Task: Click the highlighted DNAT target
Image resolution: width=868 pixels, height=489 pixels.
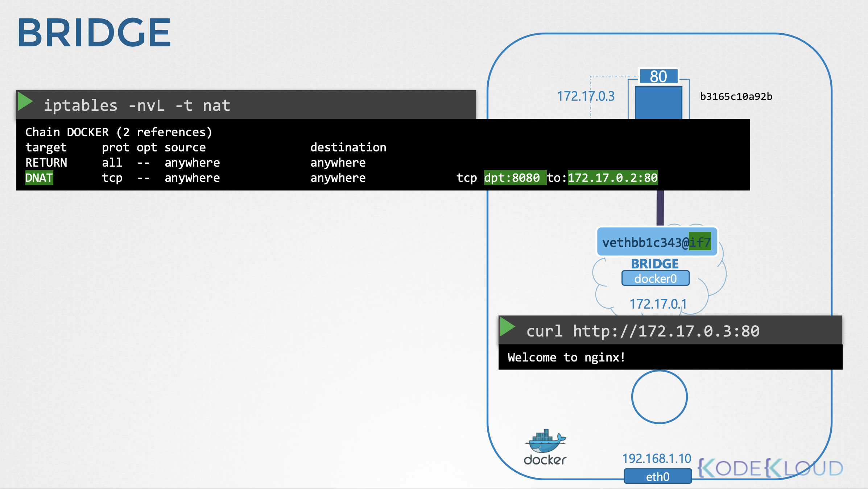Action: click(39, 178)
